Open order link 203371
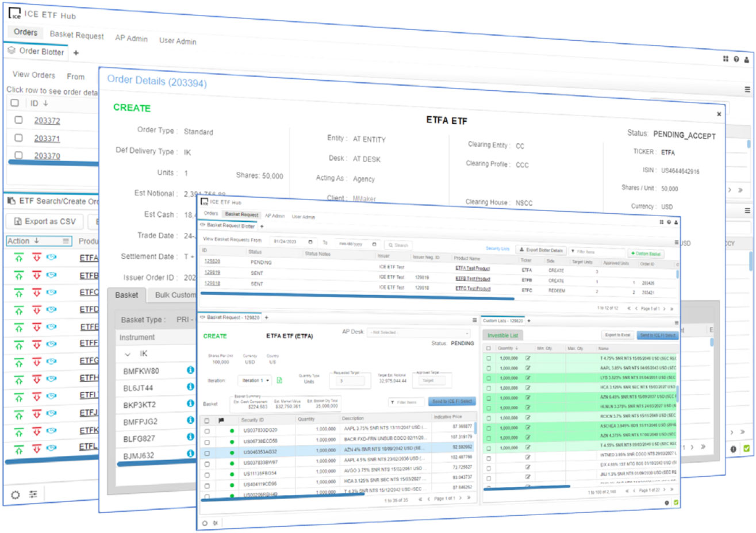756x533 pixels. [47, 139]
